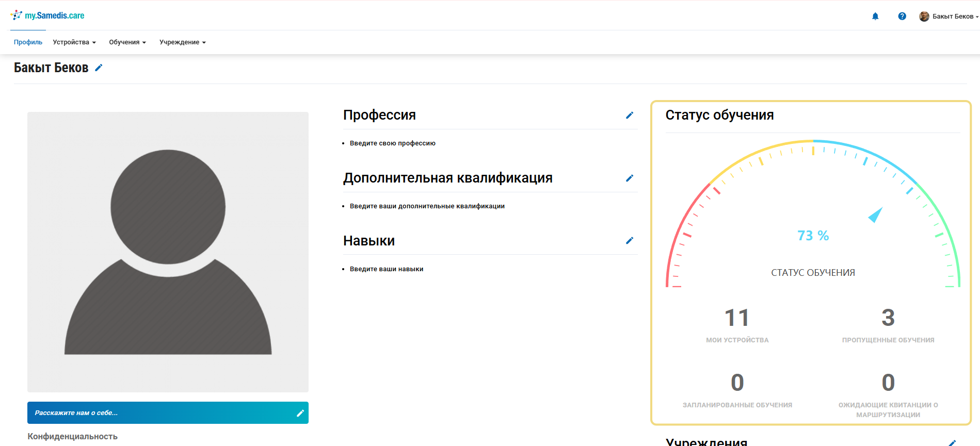Click the Расскажите нам о себе field
This screenshot has height=446, width=980.
(168, 413)
